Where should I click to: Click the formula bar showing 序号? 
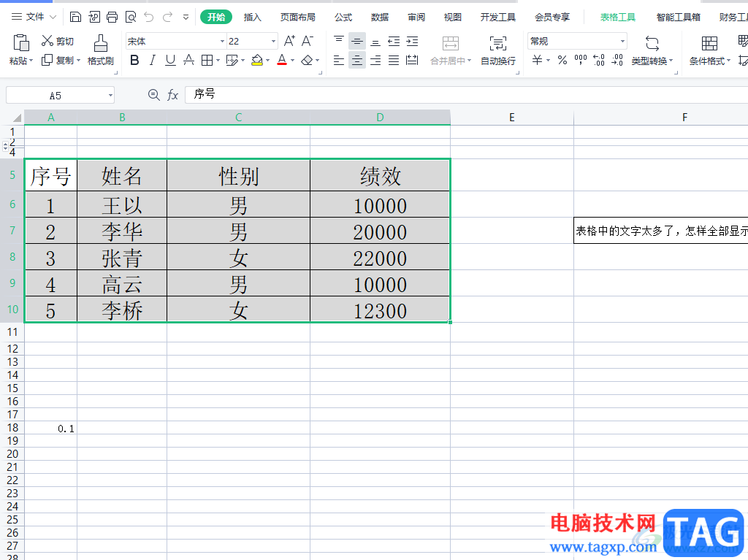[x=466, y=94]
